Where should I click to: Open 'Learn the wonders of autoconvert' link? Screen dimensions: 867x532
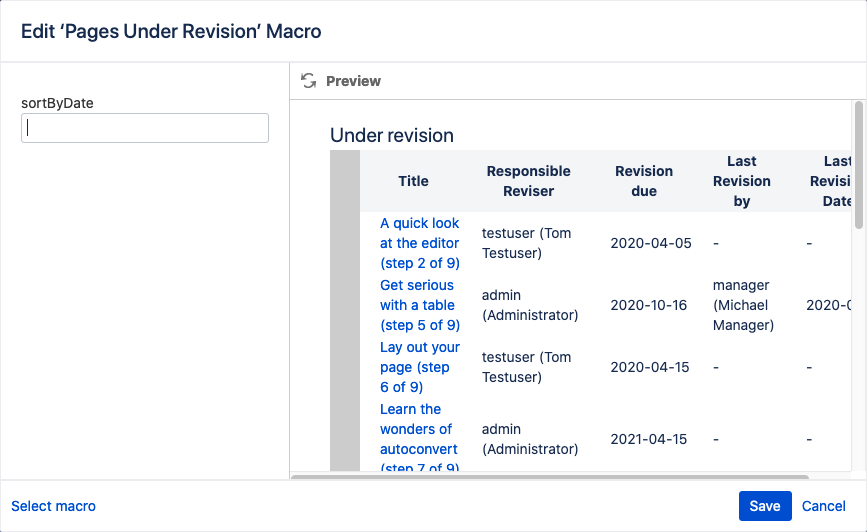[419, 438]
